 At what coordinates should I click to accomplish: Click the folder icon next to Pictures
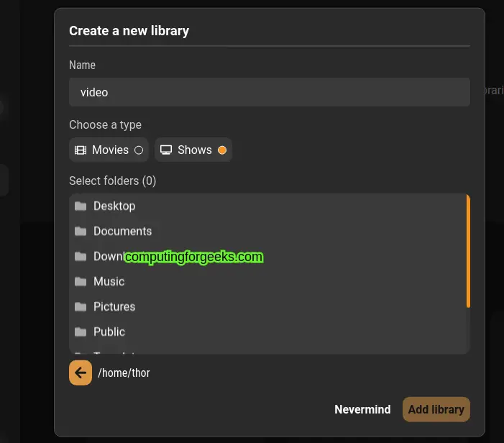coord(81,306)
